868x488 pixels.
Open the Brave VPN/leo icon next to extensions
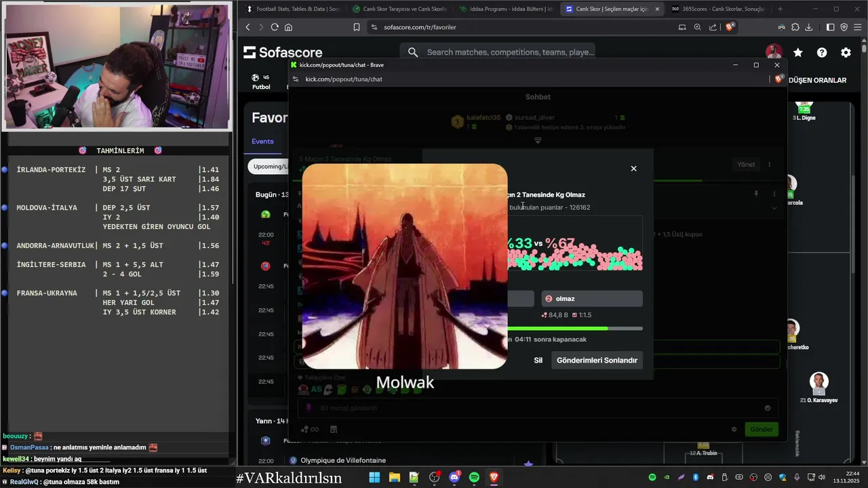click(782, 27)
